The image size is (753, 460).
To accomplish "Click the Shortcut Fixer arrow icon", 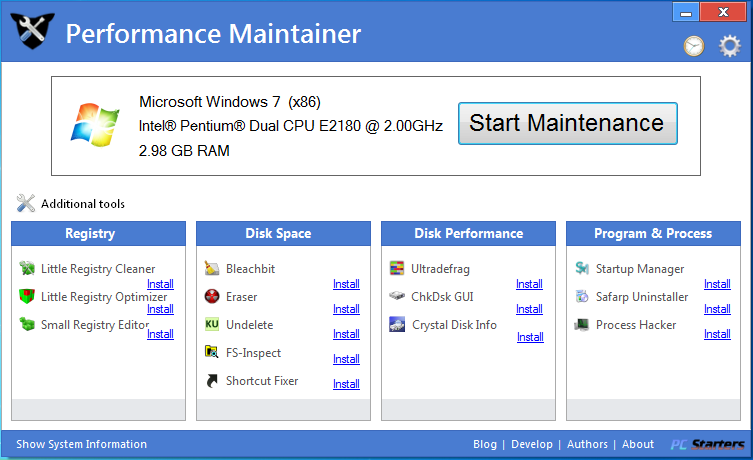I will click(x=212, y=380).
